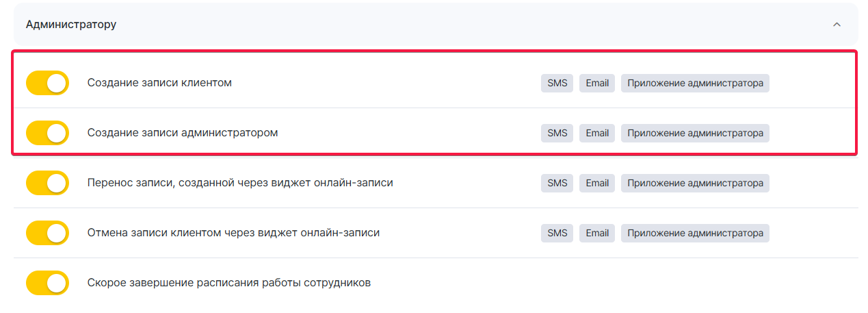Turn off Перенос записи notification toggle

click(x=47, y=183)
